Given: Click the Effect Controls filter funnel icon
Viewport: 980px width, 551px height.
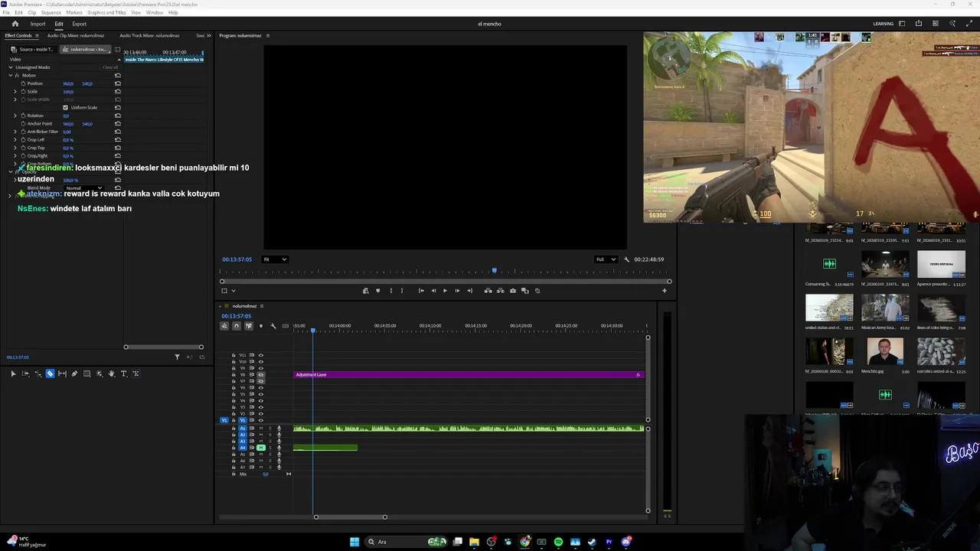Looking at the screenshot, I should 177,357.
